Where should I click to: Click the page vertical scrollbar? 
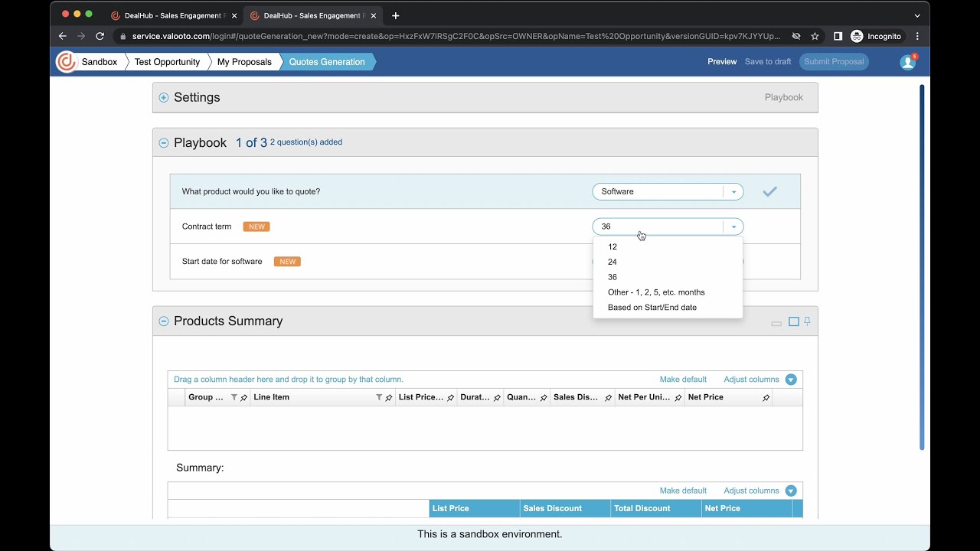[x=922, y=267]
